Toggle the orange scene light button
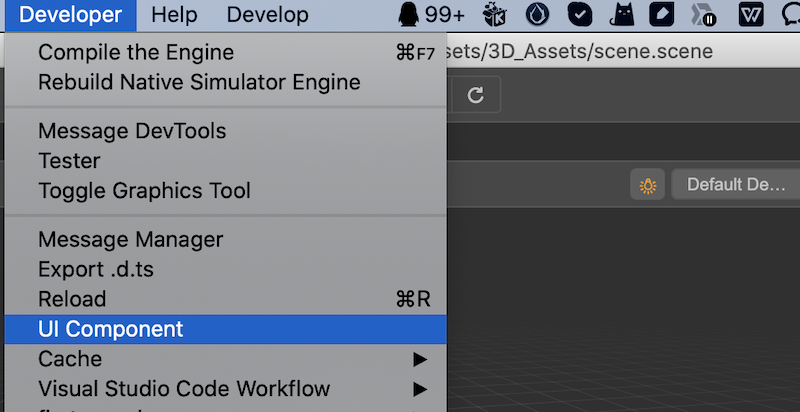Viewport: 800px width, 412px height. coord(648,185)
